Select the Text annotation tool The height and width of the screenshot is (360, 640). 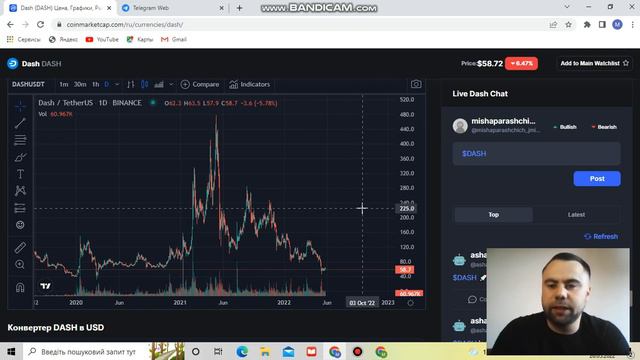click(20, 174)
